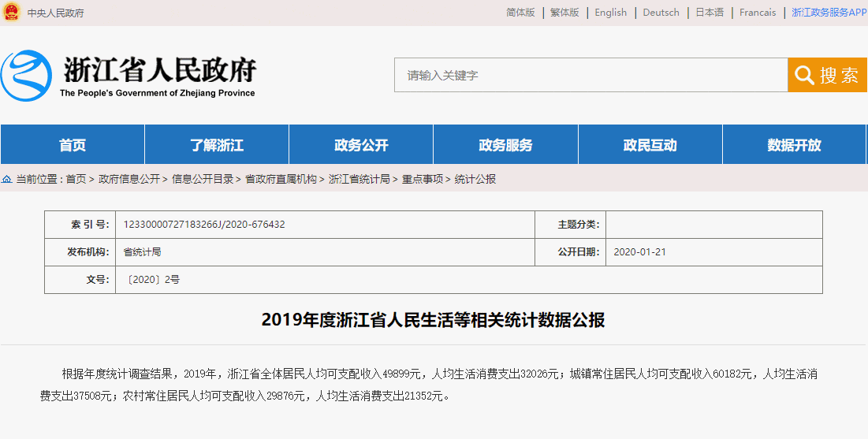Open the 数据开放 navigation tab

(x=795, y=144)
